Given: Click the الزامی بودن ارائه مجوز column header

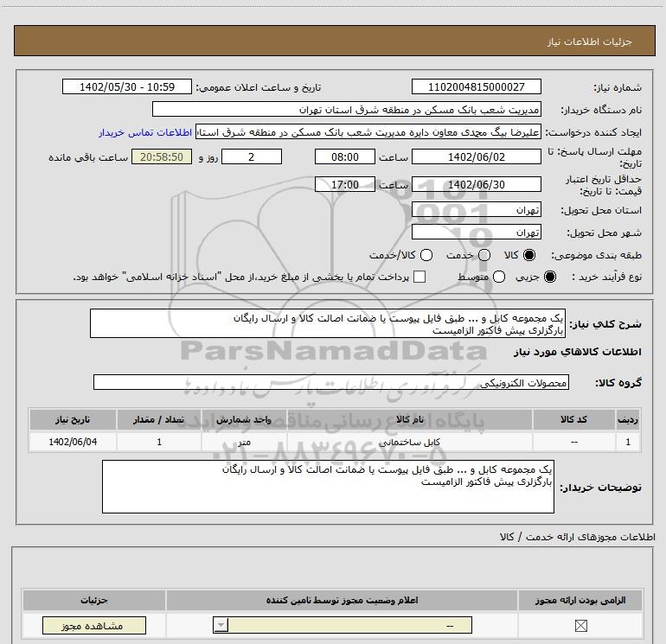Looking at the screenshot, I should tap(580, 600).
